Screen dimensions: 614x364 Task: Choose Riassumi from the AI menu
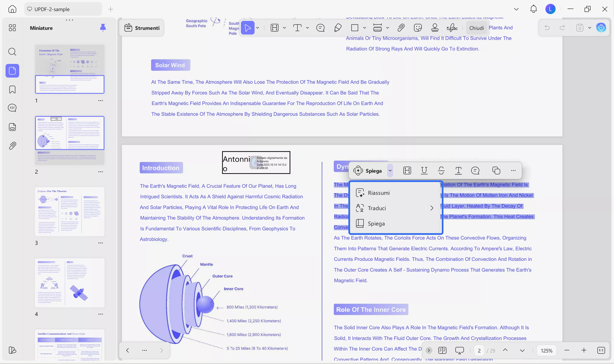point(378,193)
